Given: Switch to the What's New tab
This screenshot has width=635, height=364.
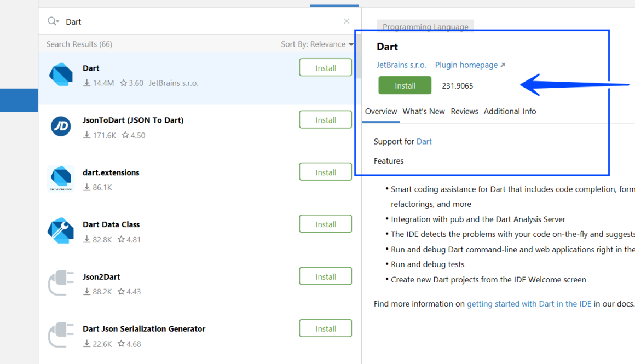Looking at the screenshot, I should (x=424, y=111).
